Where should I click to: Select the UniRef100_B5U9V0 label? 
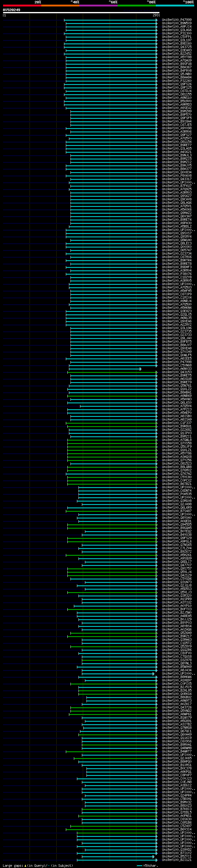176,101
